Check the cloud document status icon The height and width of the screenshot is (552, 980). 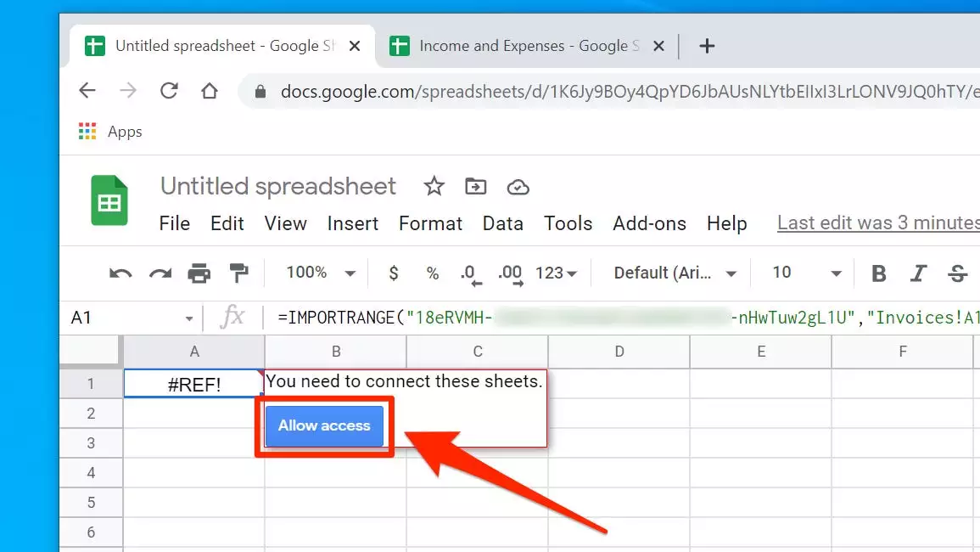pyautogui.click(x=518, y=187)
